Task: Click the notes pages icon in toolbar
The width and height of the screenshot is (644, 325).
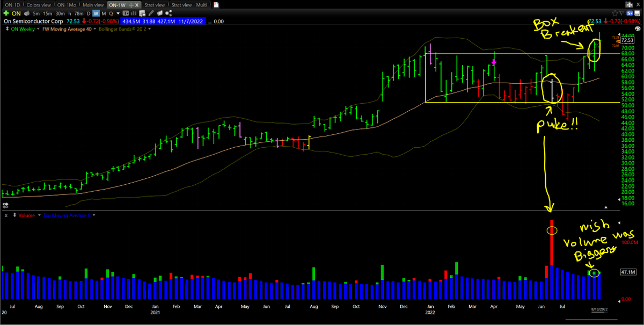Action: 160,13
